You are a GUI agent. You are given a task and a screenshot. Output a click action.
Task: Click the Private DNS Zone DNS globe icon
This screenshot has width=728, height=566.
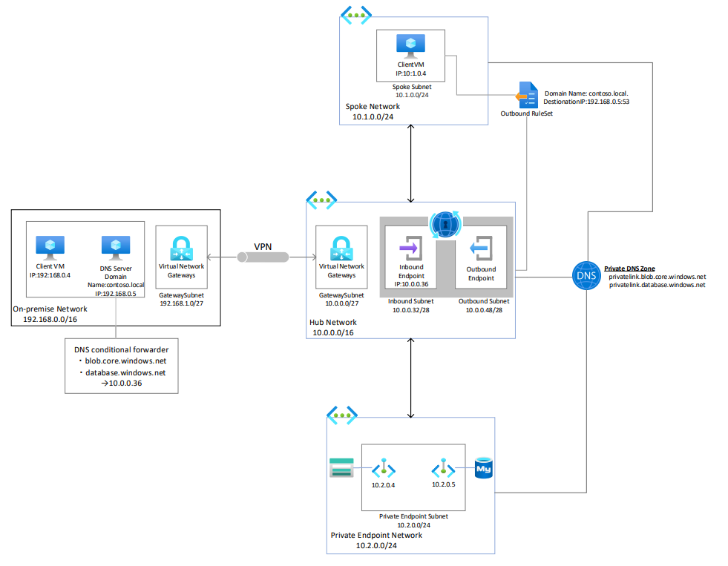coord(586,276)
